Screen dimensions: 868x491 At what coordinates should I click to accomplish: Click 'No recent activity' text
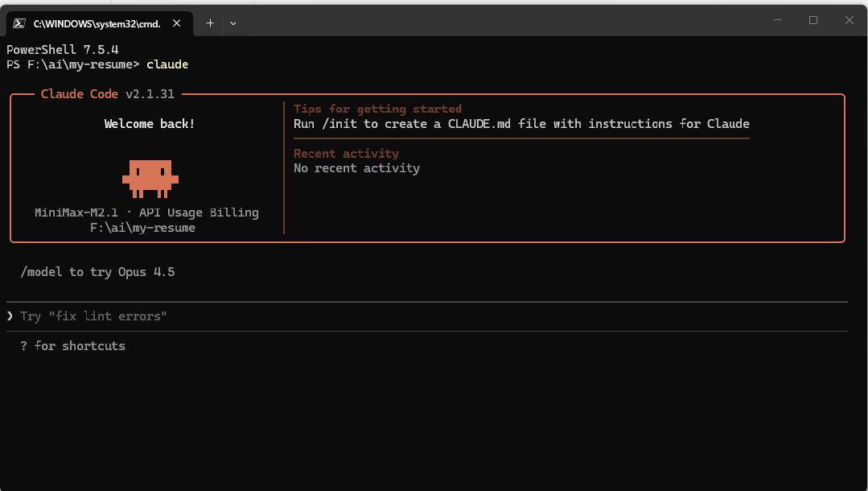(x=356, y=168)
